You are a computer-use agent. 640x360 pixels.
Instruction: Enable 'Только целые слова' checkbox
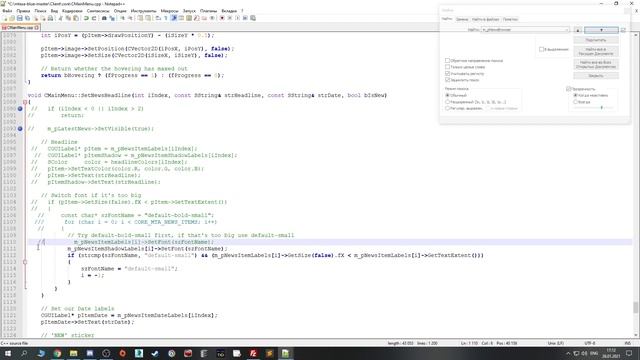(x=447, y=67)
